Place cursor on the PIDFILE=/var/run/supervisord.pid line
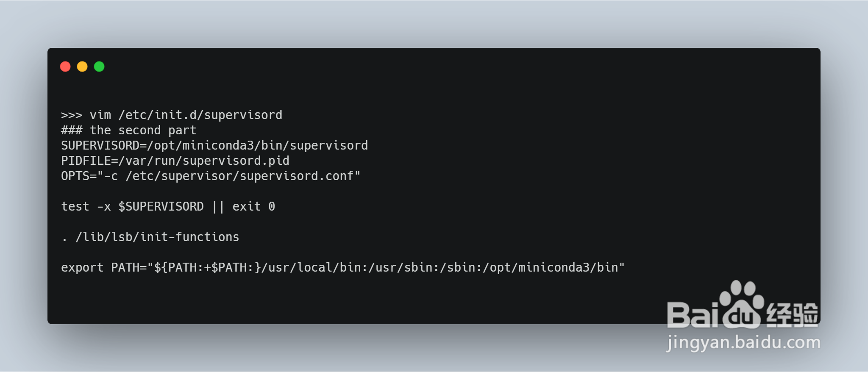Screen dimensions: 868x372 (175, 161)
